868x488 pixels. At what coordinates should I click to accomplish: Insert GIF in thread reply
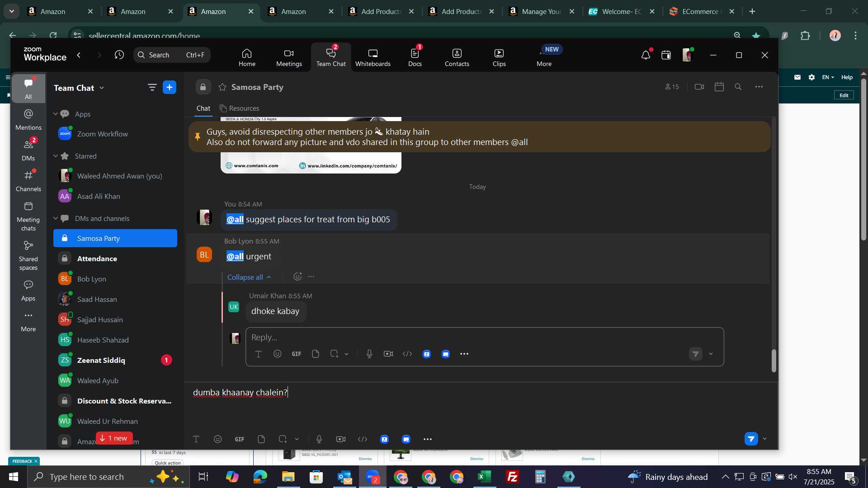tap(297, 354)
